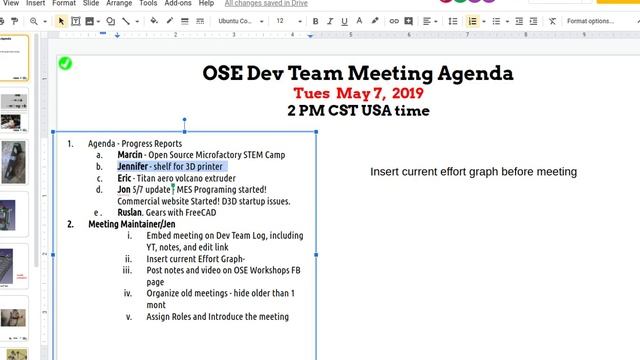Click the OSE Dev Team Meeting Agenda title
This screenshot has height=360, width=640.
358,73
